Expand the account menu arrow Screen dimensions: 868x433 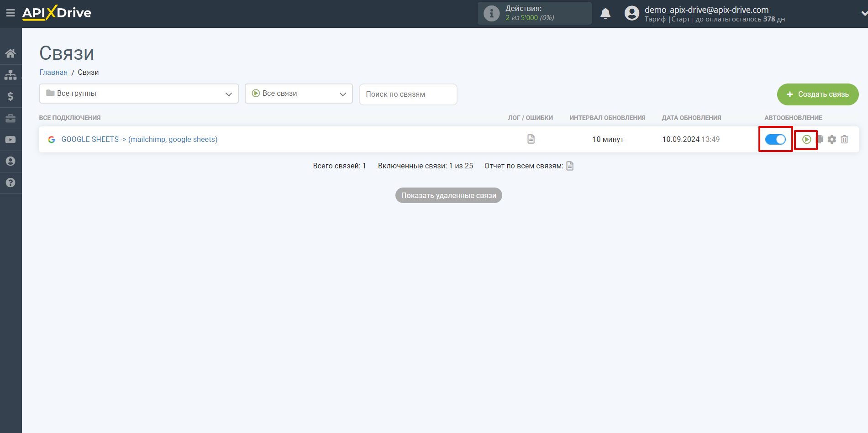(x=864, y=14)
